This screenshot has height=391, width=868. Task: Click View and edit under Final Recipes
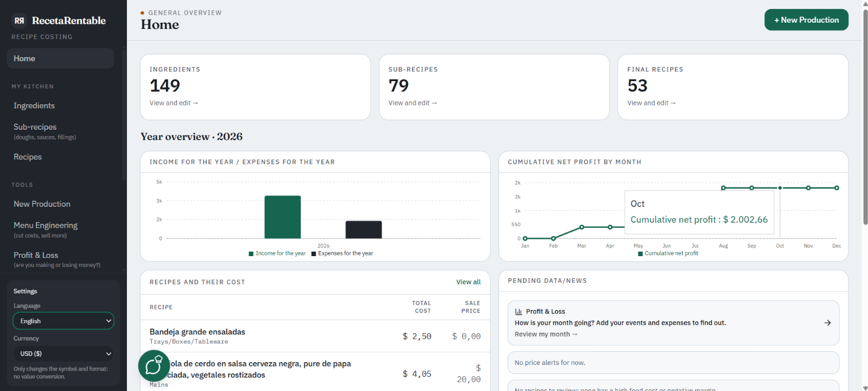point(652,103)
